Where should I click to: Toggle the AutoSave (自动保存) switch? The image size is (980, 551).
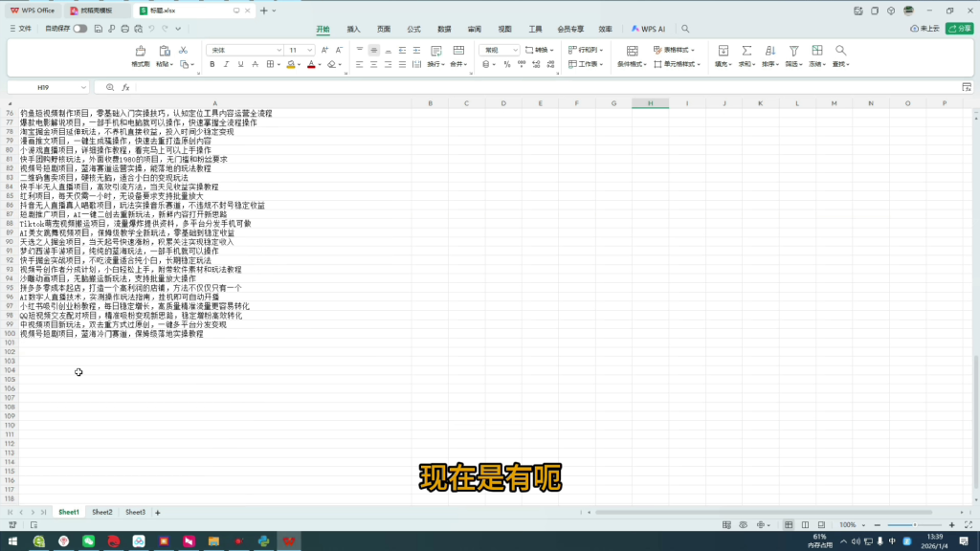[x=81, y=28]
